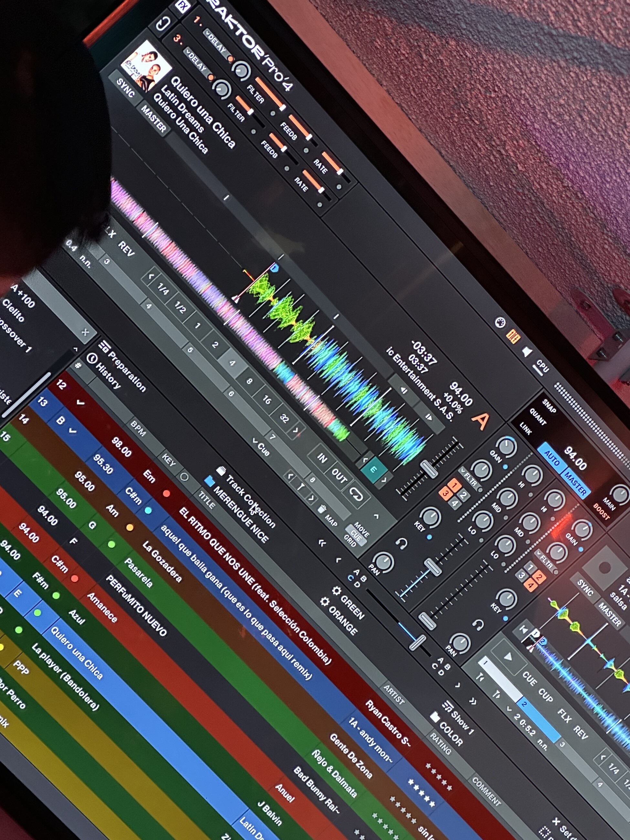Sort by the ARTIST column header

pos(394,695)
